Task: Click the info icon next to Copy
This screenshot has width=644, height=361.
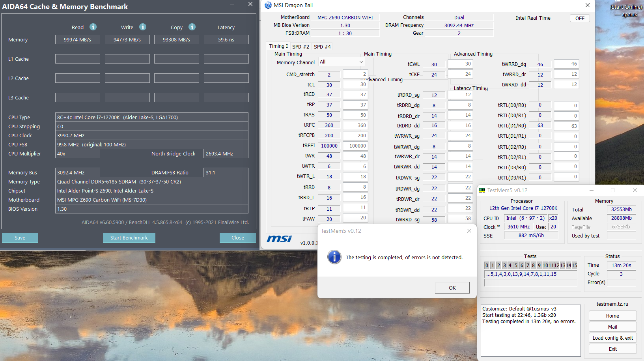Action: click(x=192, y=27)
